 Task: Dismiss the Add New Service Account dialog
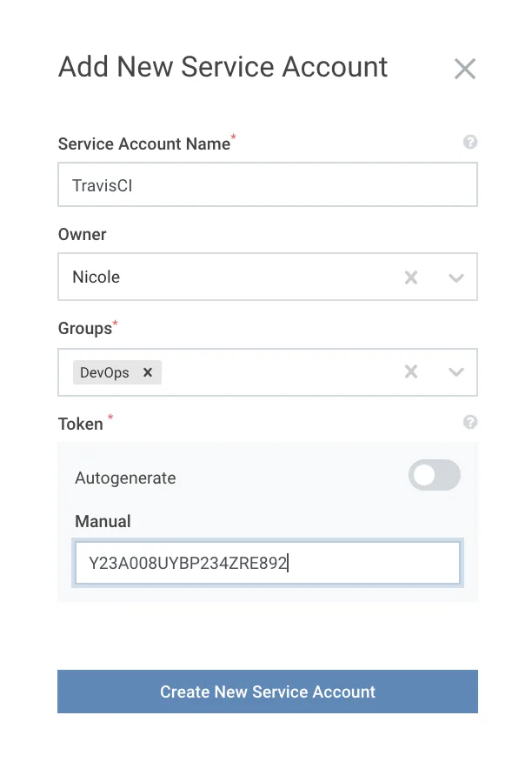(465, 69)
